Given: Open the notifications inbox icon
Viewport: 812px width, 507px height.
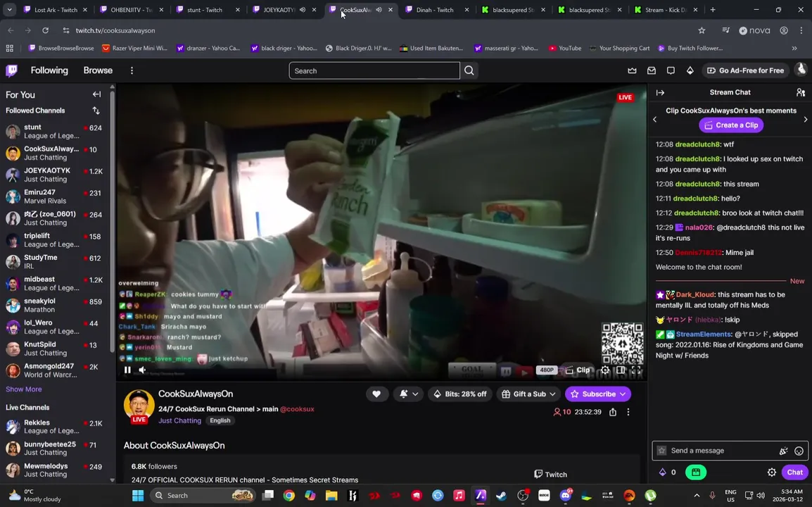Looking at the screenshot, I should pyautogui.click(x=652, y=70).
